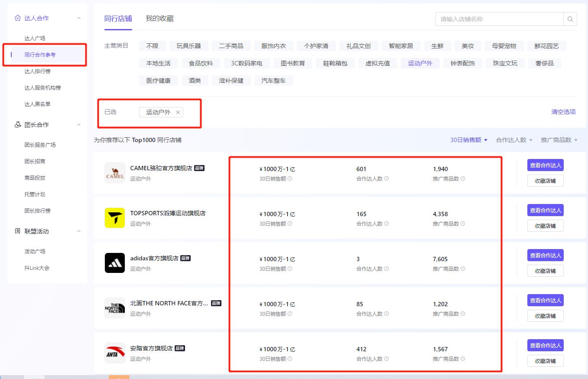Screen dimensions: 588x379
Task: Click info icon beside adidas 30日销售额
Action: point(290,269)
